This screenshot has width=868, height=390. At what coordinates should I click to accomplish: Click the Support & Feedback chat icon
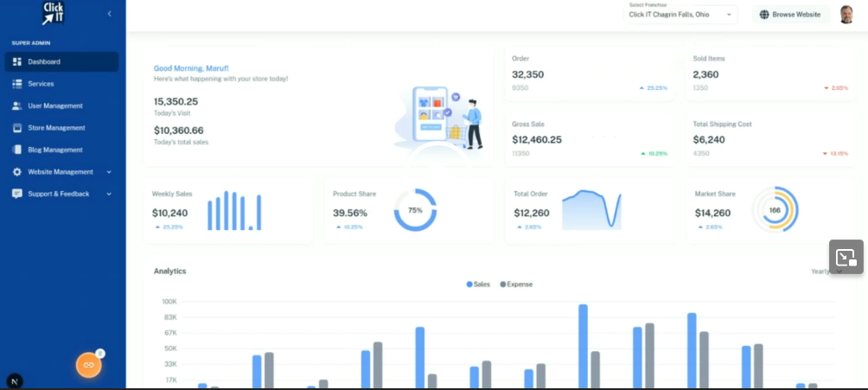[17, 194]
